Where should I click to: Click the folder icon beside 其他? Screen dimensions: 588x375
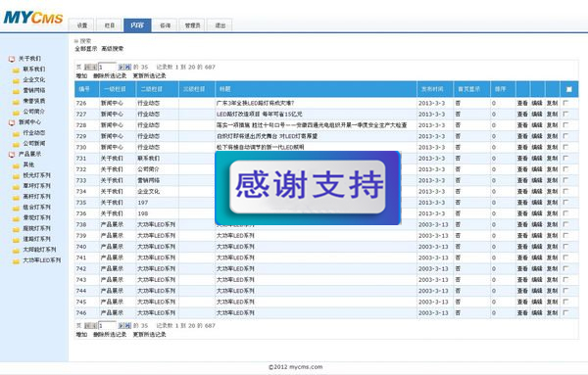(x=16, y=165)
